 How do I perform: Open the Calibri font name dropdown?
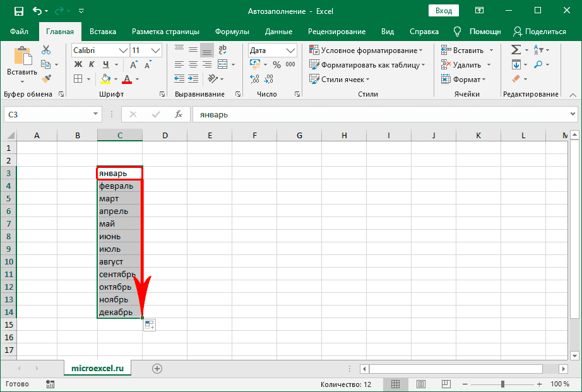click(x=123, y=50)
